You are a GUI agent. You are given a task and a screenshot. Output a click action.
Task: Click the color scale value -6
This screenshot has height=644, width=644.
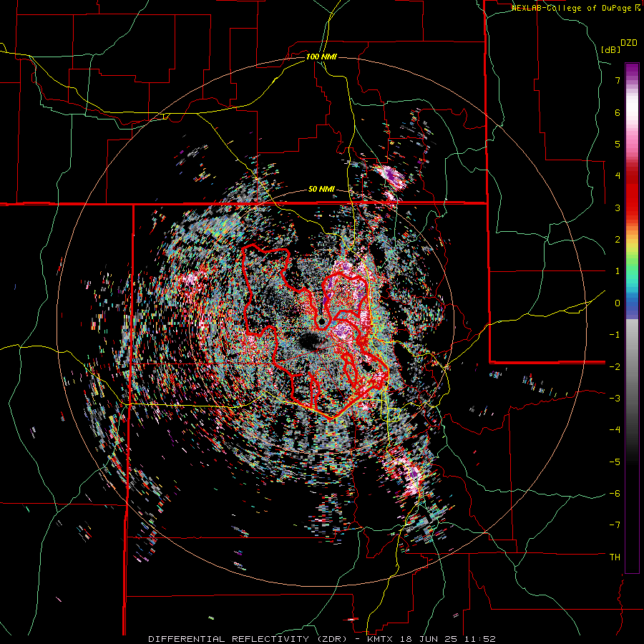(615, 494)
